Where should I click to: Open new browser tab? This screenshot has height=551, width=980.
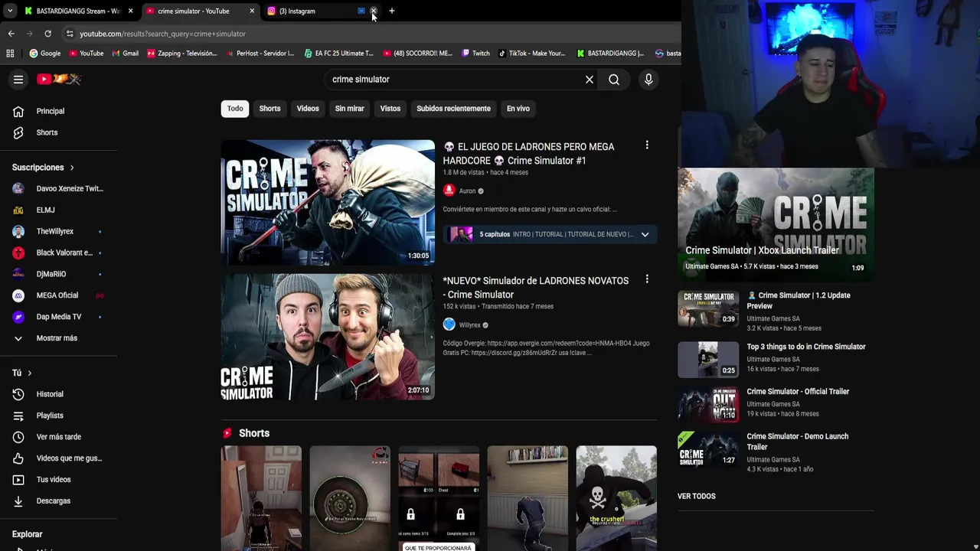pyautogui.click(x=391, y=11)
